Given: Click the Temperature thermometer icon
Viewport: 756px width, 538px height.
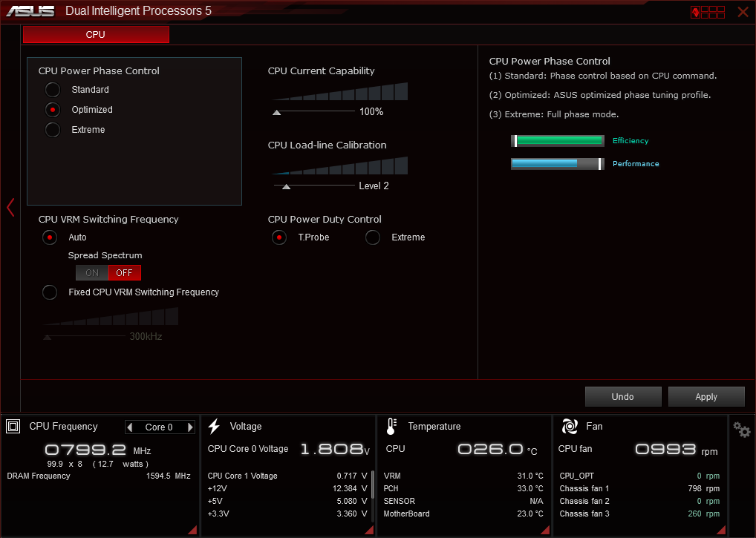Looking at the screenshot, I should click(x=391, y=426).
